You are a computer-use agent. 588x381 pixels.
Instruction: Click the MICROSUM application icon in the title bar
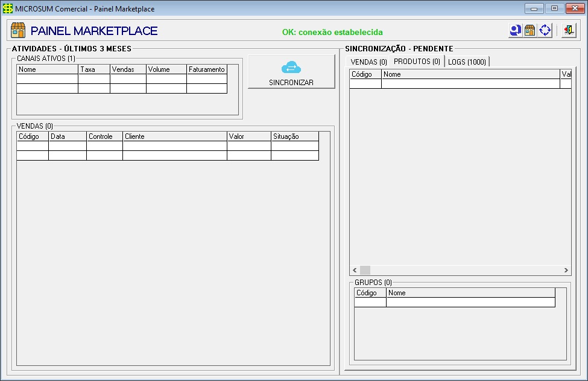(7, 8)
